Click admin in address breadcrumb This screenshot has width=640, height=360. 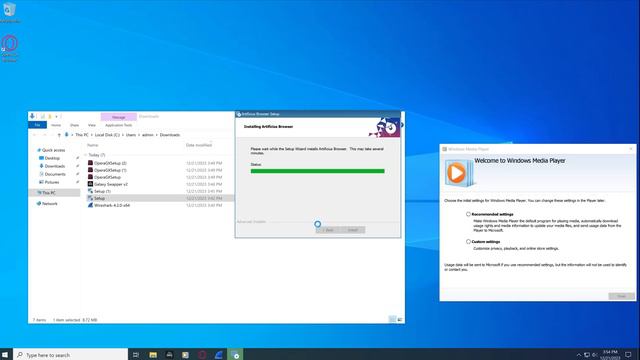(x=148, y=135)
